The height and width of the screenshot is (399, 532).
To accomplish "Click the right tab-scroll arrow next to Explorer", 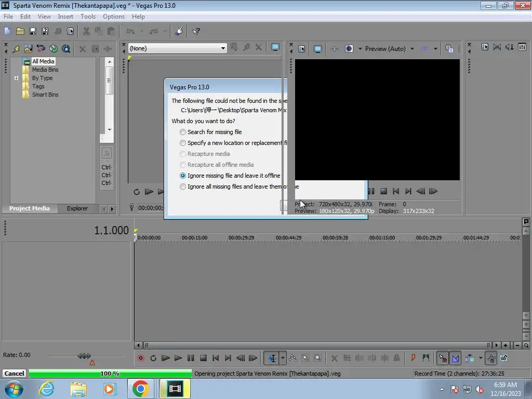I will (x=112, y=209).
